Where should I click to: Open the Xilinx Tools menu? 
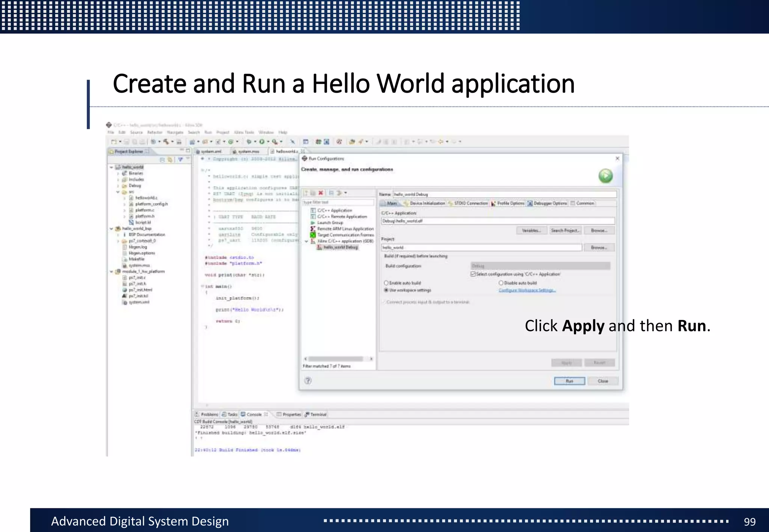coord(244,132)
